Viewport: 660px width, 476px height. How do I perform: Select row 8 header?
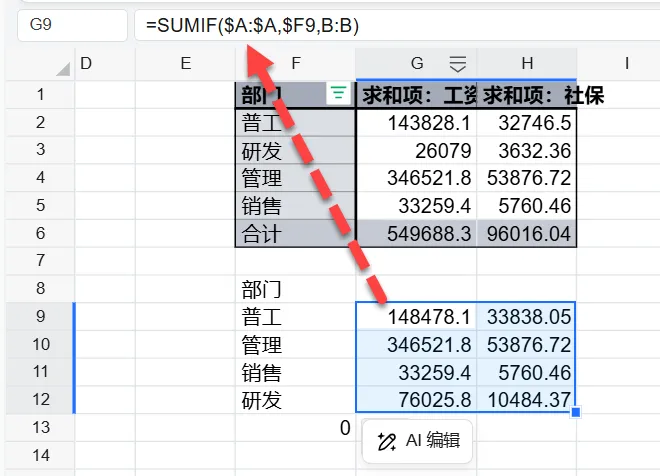point(40,288)
